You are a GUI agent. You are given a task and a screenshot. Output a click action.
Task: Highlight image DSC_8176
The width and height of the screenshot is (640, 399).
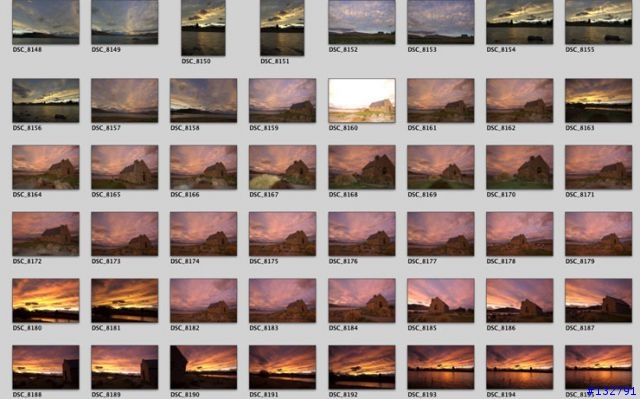coord(362,234)
